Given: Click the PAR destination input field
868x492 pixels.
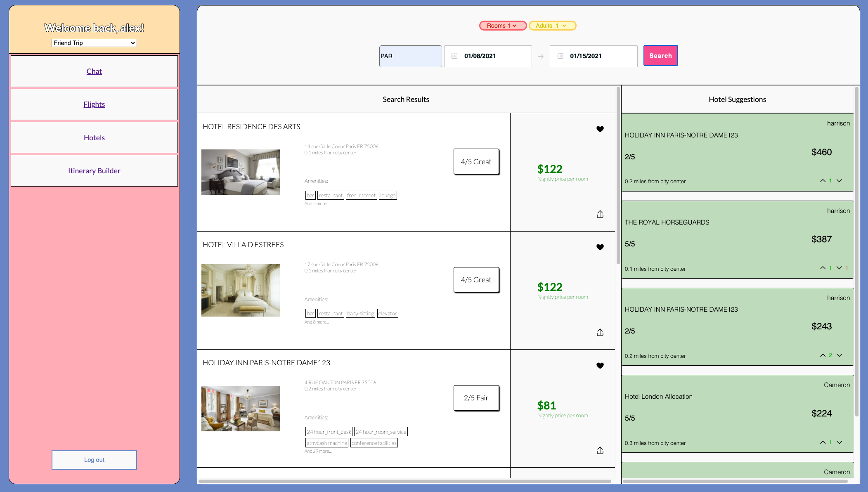Looking at the screenshot, I should point(410,56).
